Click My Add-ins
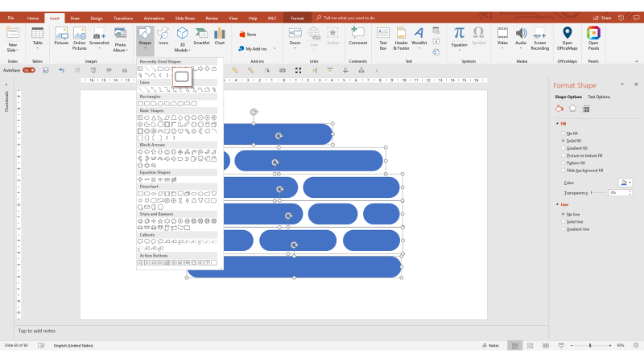 253,49
